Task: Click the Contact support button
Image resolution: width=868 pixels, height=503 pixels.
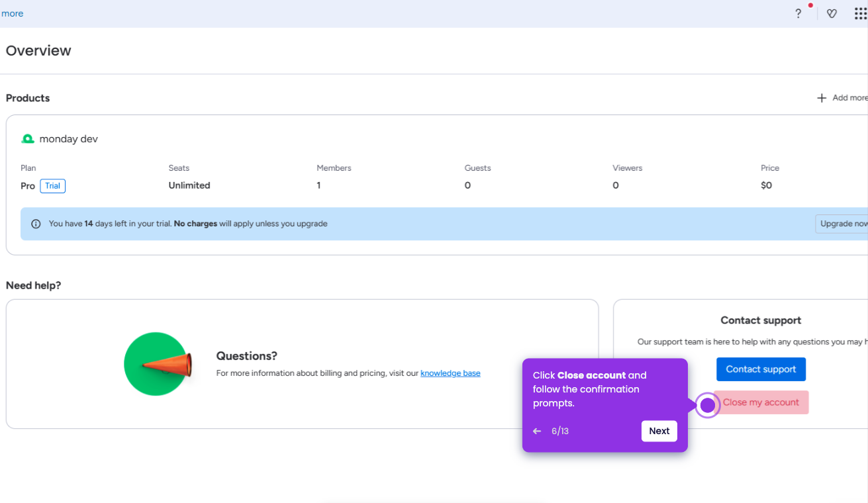Action: click(x=761, y=369)
